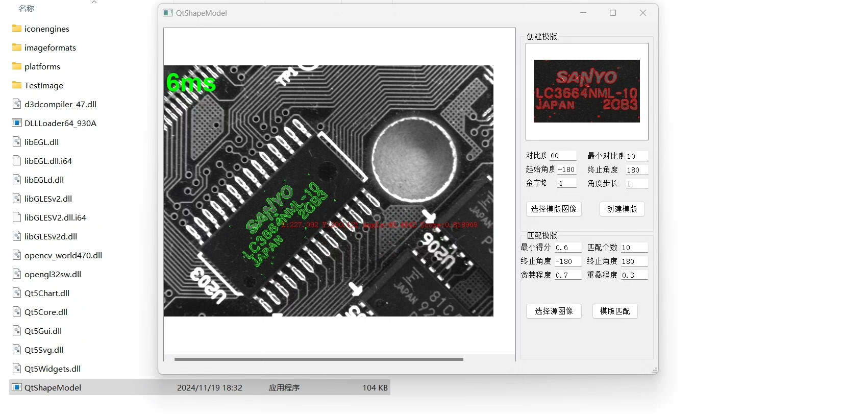
Task: Minimize the QtShapeModel window
Action: 583,13
